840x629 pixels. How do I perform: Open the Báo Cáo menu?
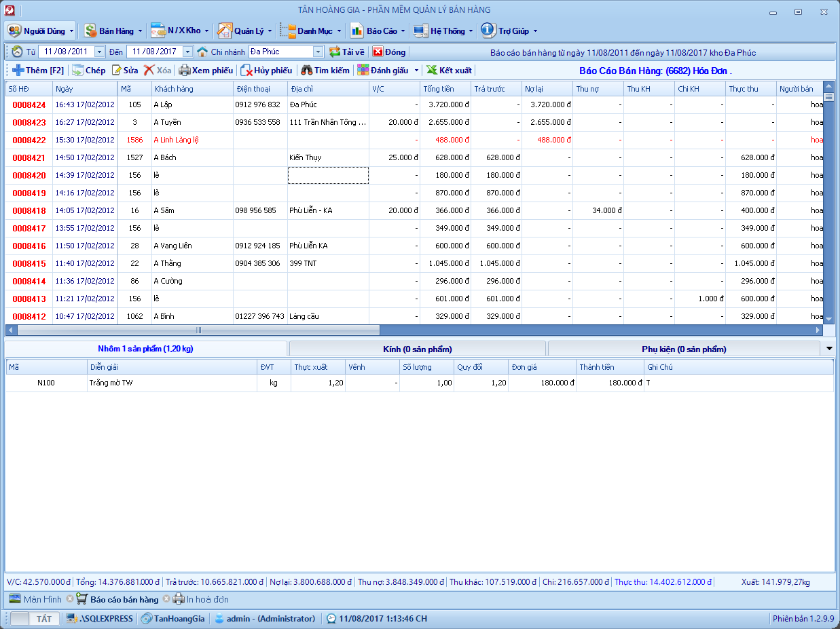pyautogui.click(x=378, y=31)
